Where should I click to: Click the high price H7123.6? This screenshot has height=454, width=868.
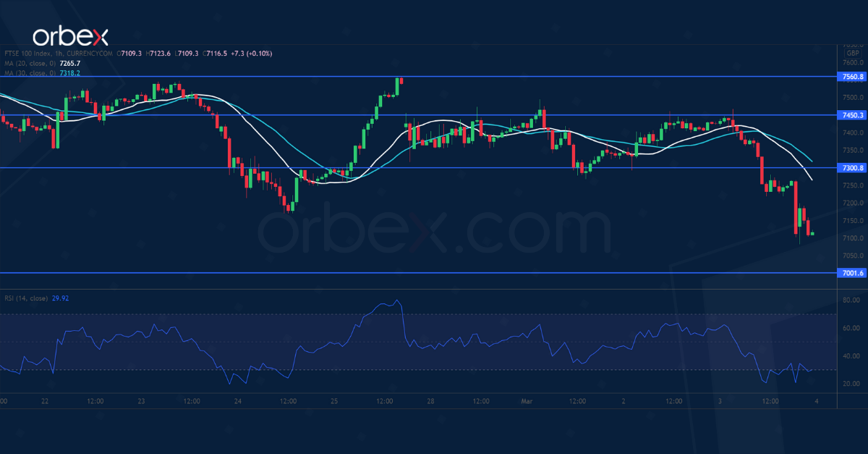pos(159,54)
